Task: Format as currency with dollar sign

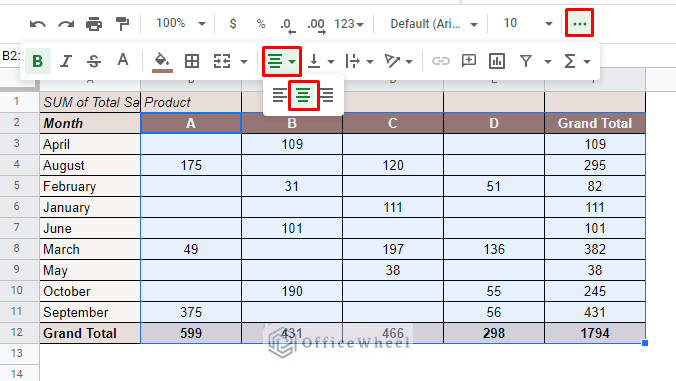Action: point(233,24)
